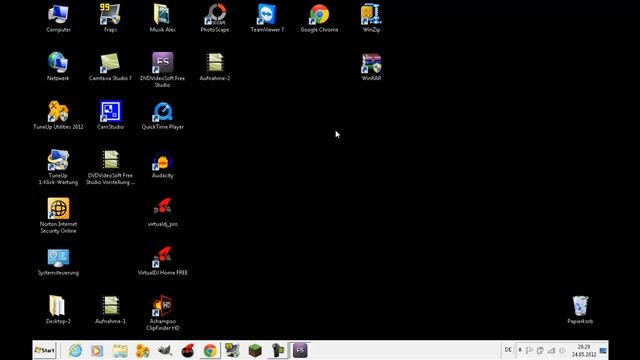
Task: Open the volume speaker tray icon
Action: pyautogui.click(x=562, y=350)
